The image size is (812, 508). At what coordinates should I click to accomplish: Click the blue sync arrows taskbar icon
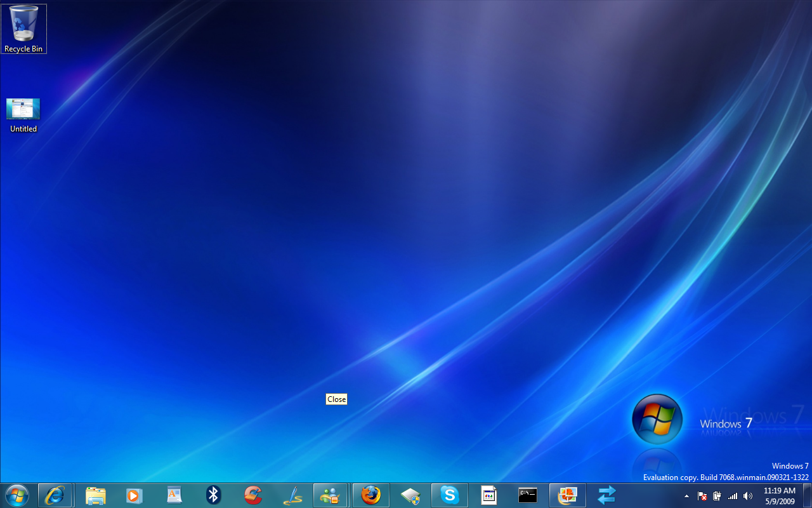(x=606, y=495)
